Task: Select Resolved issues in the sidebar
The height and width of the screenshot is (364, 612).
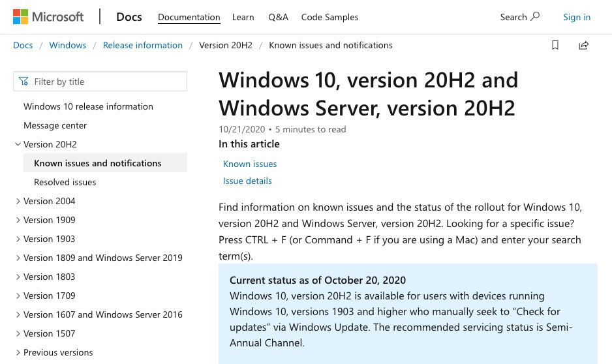Action: click(65, 182)
